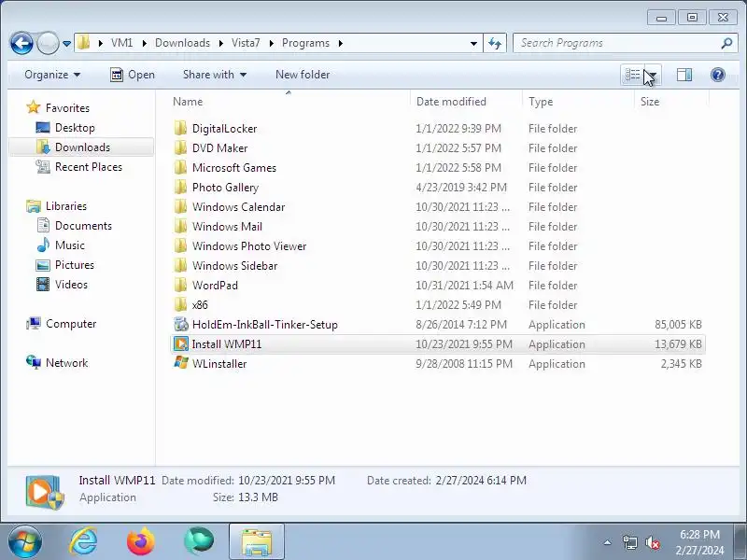Open the Organize menu
This screenshot has height=560, width=747.
[52, 75]
